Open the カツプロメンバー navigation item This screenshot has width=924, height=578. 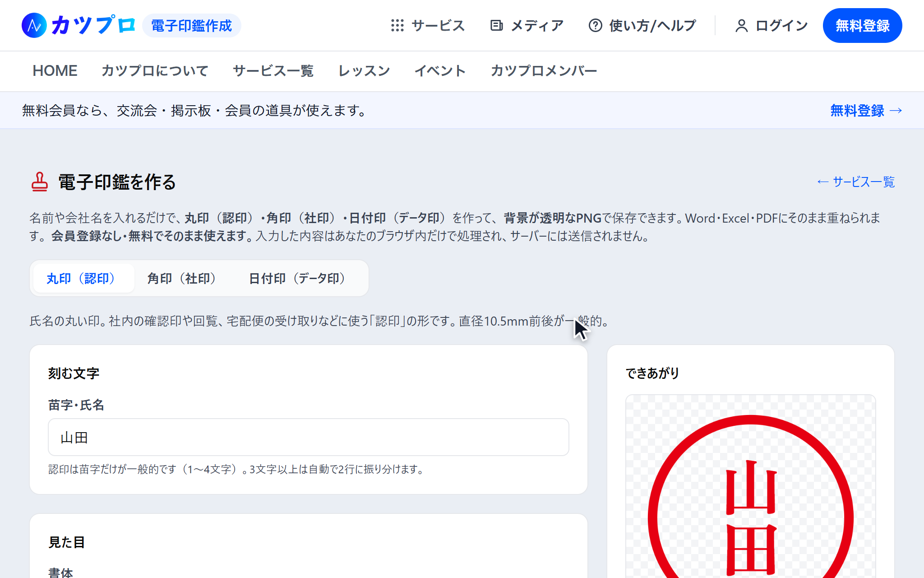[x=544, y=71]
